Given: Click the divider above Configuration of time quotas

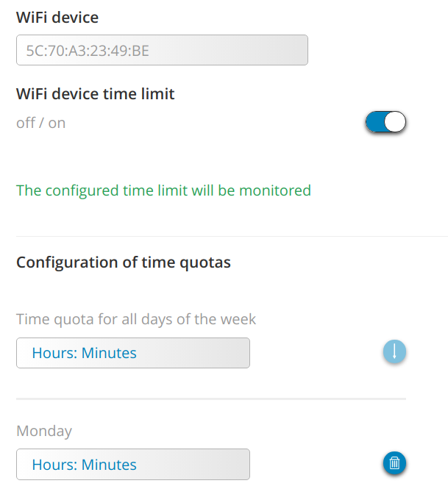Looking at the screenshot, I should click(232, 236).
